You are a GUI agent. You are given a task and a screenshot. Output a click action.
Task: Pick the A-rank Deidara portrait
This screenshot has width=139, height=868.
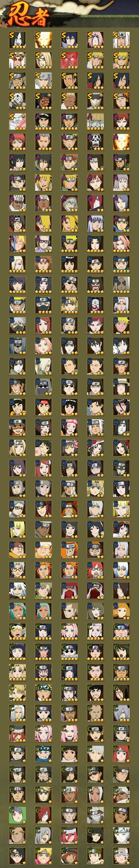click(x=69, y=224)
